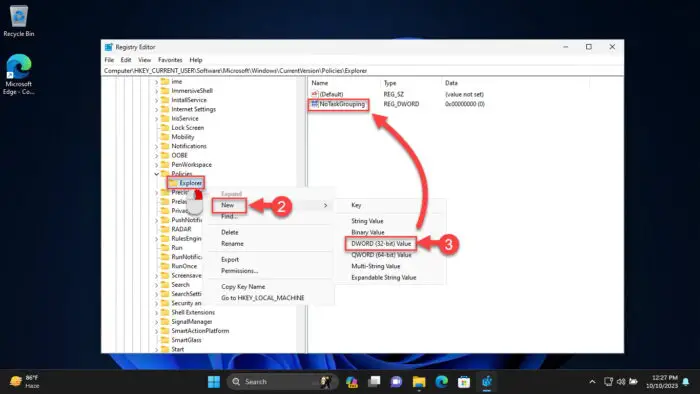Click the folder icon next to Shell Extensions
Image resolution: width=700 pixels, height=394 pixels.
point(165,312)
